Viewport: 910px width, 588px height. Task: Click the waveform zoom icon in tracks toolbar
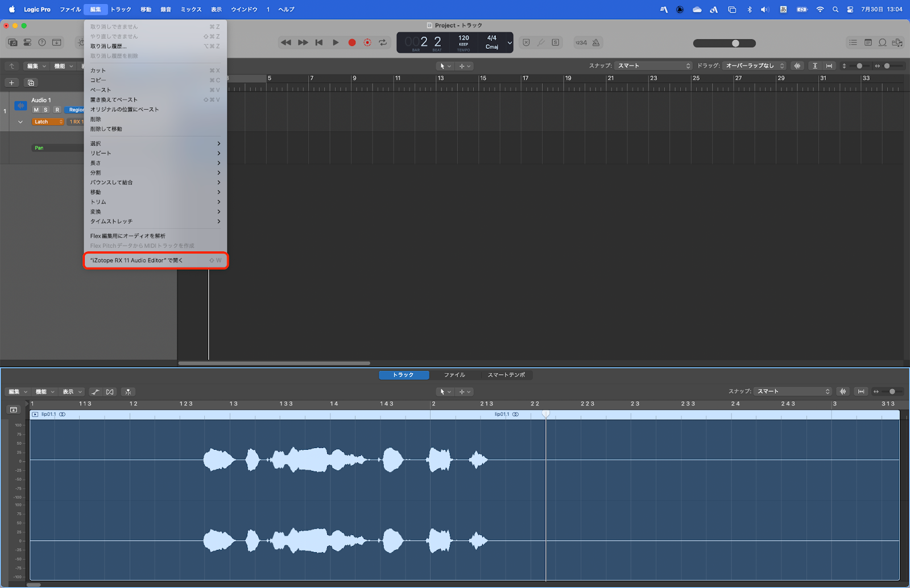(x=797, y=66)
